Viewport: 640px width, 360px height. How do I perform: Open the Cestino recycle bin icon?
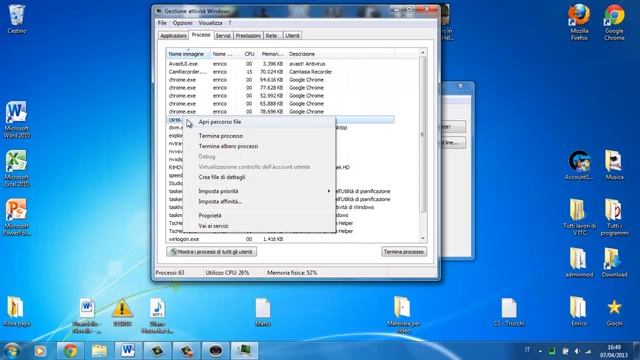17,19
